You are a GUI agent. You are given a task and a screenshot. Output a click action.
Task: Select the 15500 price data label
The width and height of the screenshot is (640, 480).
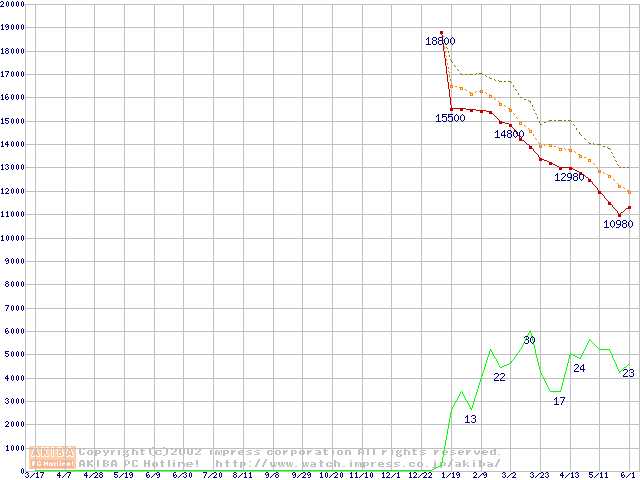tap(450, 118)
